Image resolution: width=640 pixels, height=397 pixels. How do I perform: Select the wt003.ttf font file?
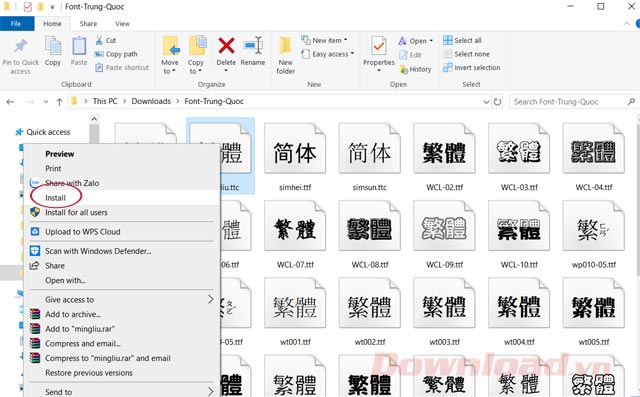444,312
